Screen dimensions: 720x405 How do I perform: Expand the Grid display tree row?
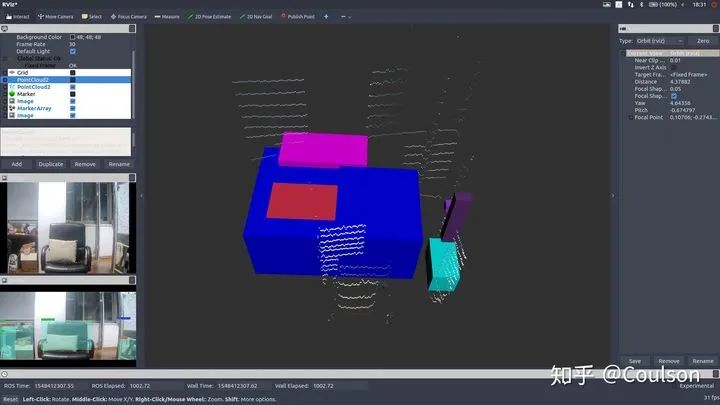5,73
